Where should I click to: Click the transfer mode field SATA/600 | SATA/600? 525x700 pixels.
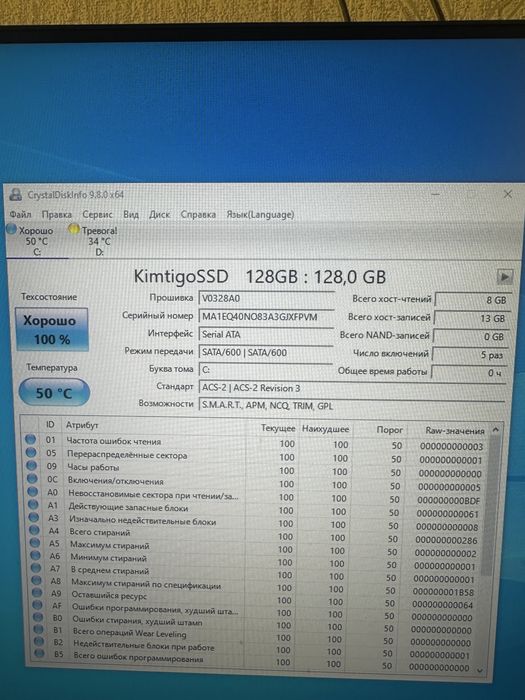pyautogui.click(x=266, y=352)
